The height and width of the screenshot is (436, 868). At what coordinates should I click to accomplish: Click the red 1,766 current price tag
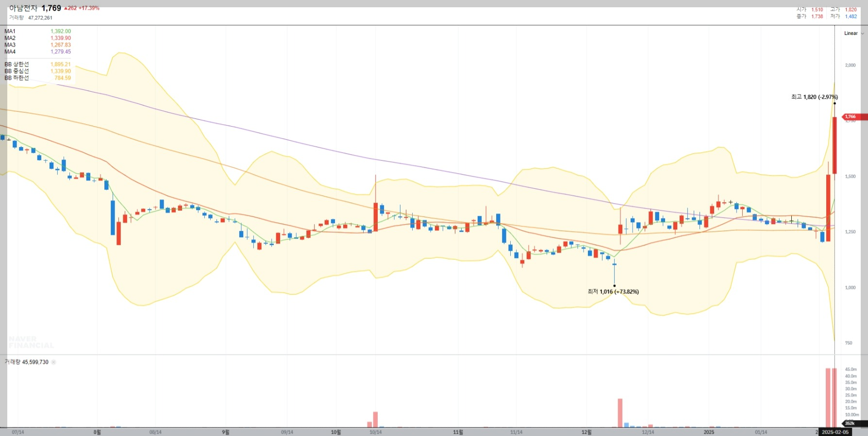pos(854,117)
